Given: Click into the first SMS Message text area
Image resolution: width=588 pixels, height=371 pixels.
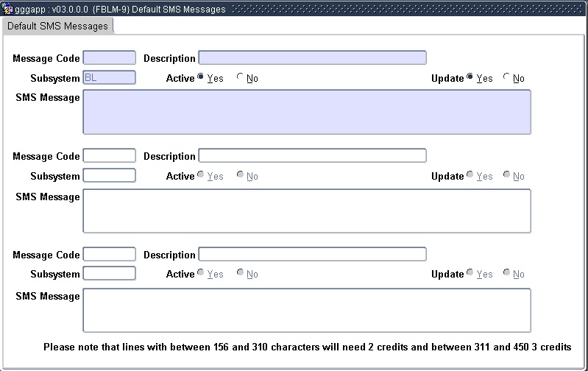Looking at the screenshot, I should pyautogui.click(x=306, y=112).
